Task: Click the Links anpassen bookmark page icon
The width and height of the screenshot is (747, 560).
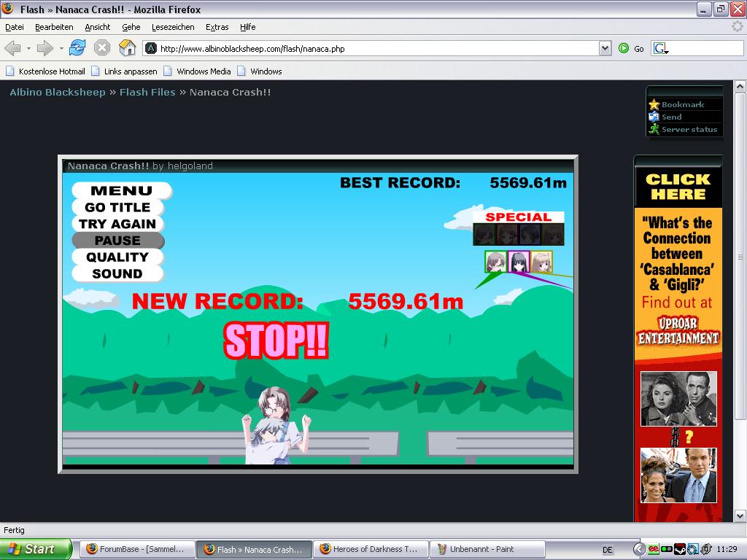Action: tap(96, 71)
